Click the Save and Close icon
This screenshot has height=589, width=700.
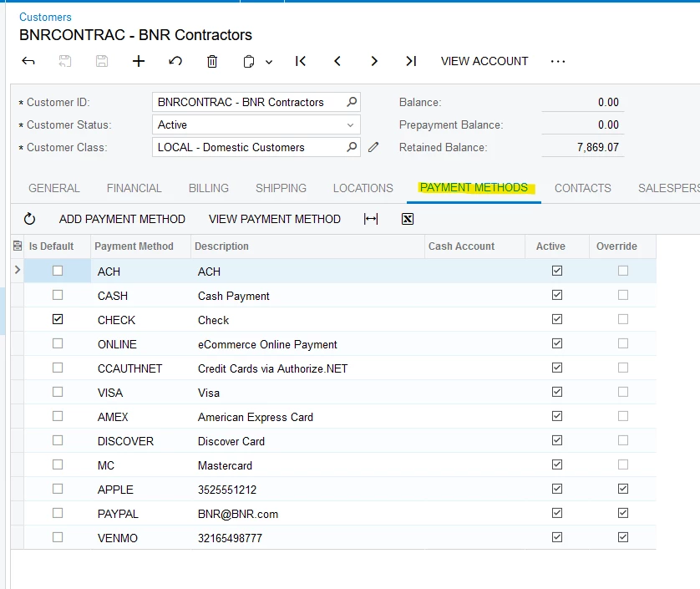tap(65, 61)
